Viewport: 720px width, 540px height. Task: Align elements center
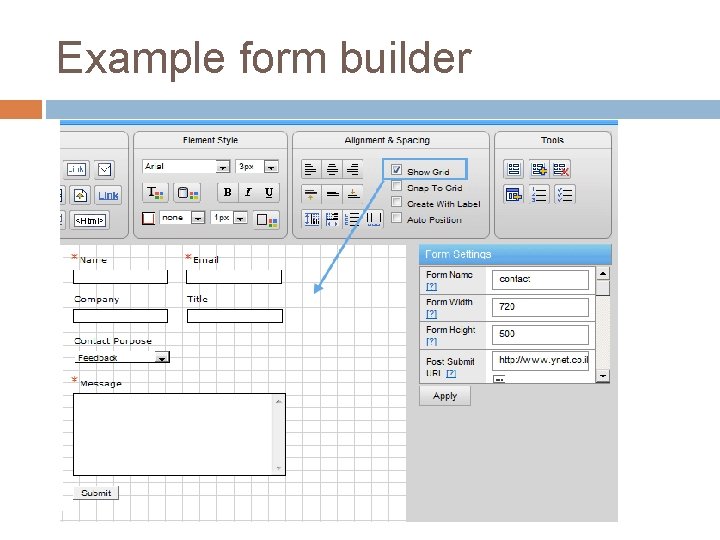tap(332, 169)
